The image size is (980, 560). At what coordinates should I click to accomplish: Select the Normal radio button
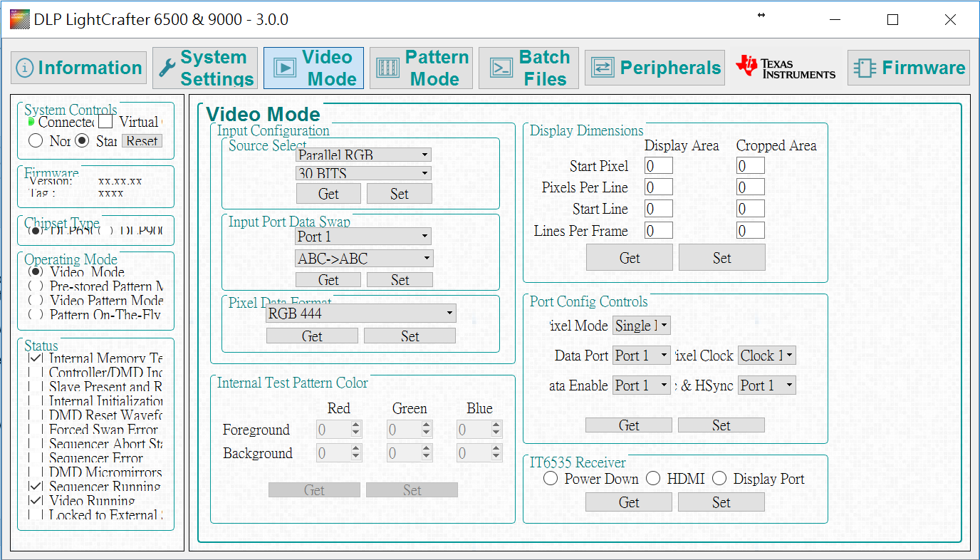click(x=36, y=141)
